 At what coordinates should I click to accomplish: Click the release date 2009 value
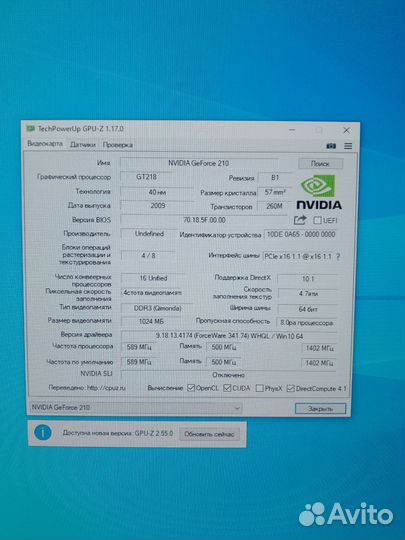click(x=157, y=206)
